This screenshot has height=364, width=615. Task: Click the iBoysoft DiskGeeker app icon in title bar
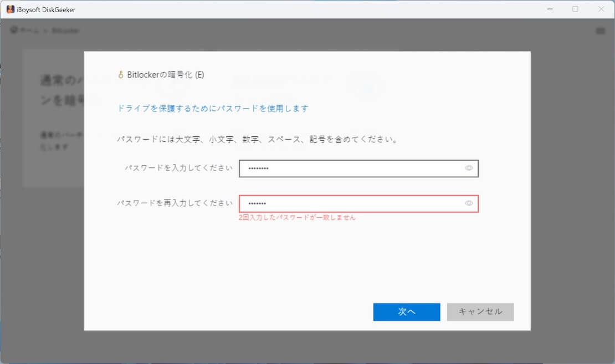coord(11,9)
